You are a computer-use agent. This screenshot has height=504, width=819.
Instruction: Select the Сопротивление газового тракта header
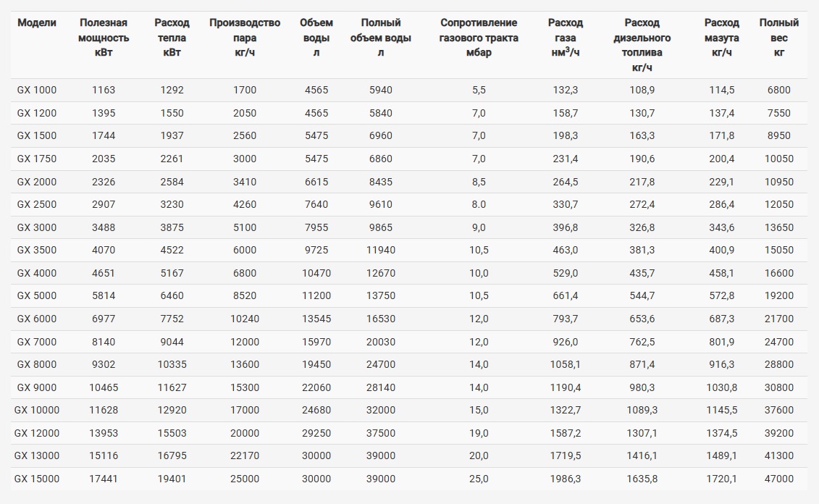point(479,38)
